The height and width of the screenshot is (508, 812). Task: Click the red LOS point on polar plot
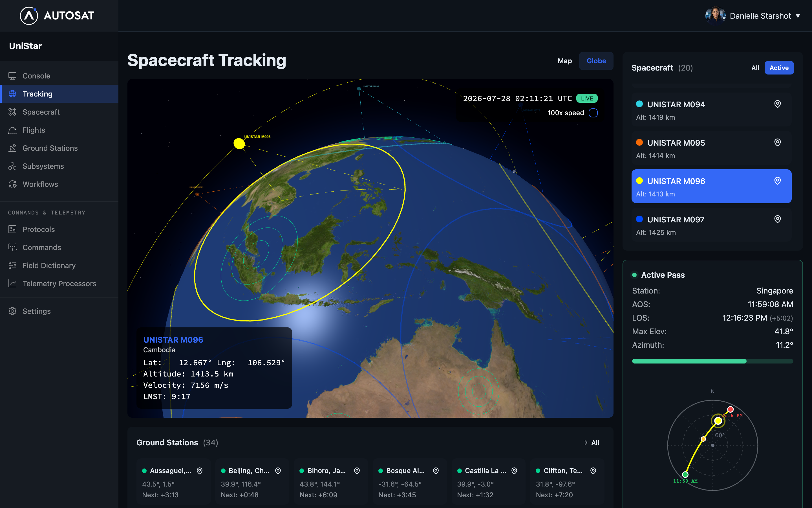pyautogui.click(x=731, y=409)
